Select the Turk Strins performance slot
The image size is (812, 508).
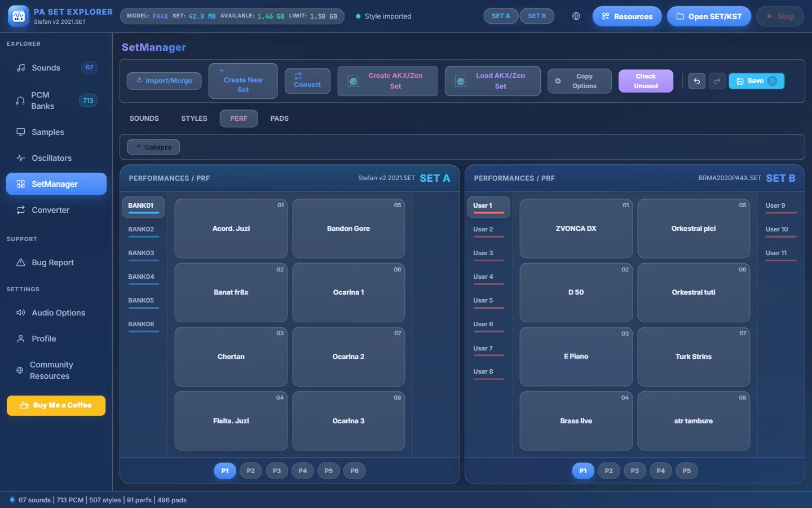pos(694,357)
